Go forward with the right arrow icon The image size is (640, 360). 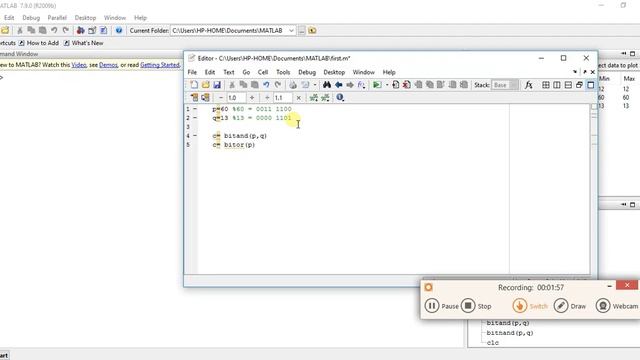(x=350, y=85)
